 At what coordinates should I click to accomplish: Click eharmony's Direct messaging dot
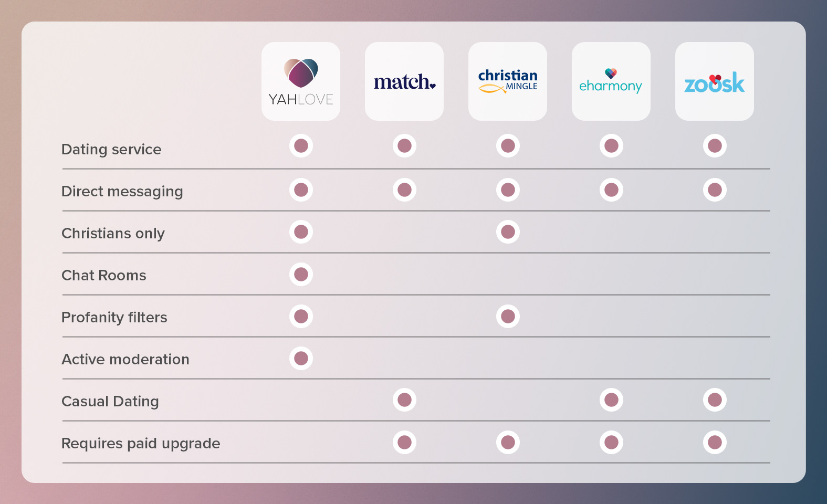click(x=611, y=190)
